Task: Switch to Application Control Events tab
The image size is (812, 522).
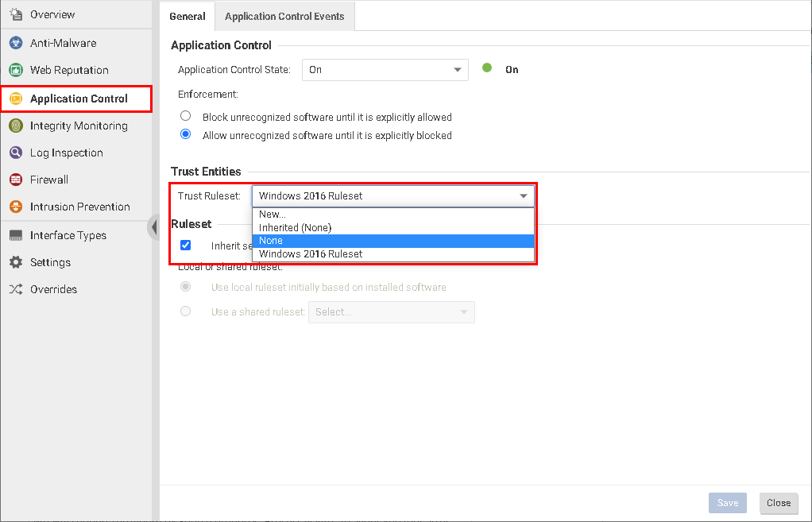Action: tap(284, 16)
